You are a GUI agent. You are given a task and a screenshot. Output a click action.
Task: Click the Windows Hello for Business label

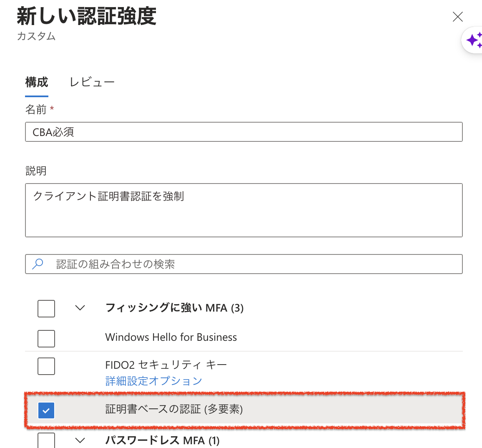tap(171, 337)
